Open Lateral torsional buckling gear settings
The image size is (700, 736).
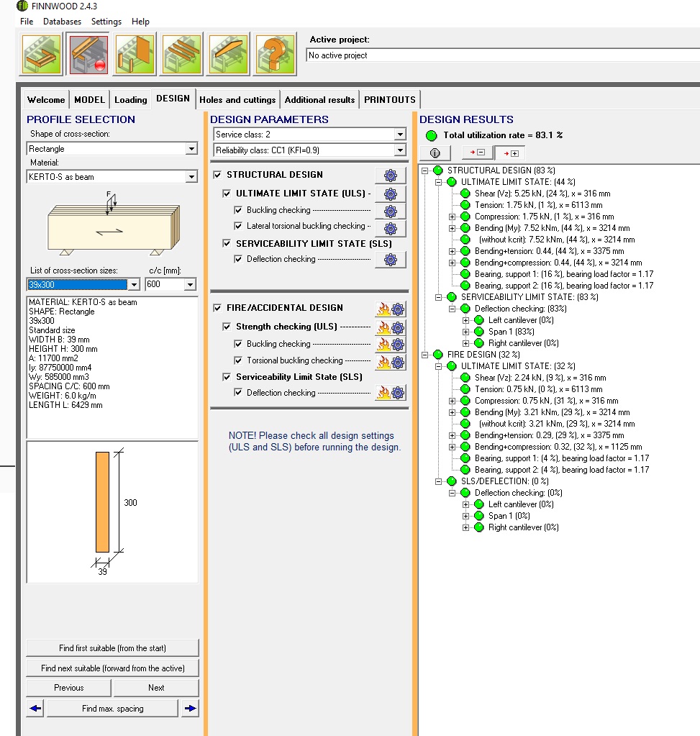[391, 229]
